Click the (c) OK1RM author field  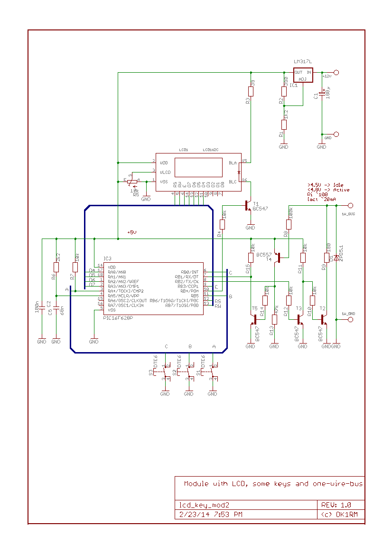[x=340, y=514]
